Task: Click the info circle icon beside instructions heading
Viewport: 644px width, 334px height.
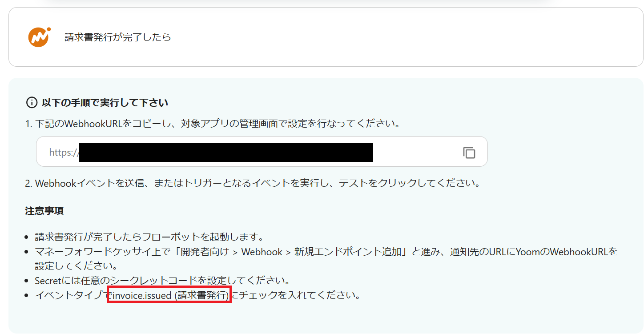Action: (x=32, y=103)
